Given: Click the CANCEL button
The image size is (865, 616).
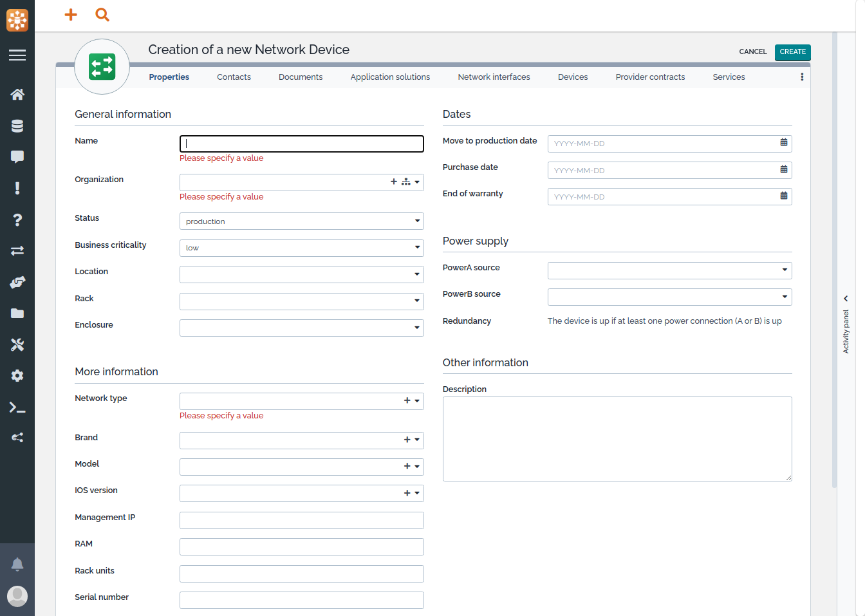Looking at the screenshot, I should pos(752,52).
